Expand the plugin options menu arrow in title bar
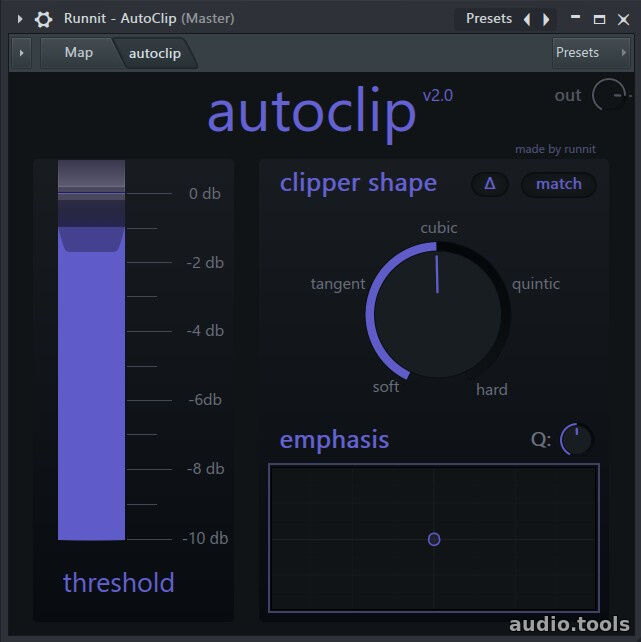Screen dimensions: 641x642 (19, 19)
